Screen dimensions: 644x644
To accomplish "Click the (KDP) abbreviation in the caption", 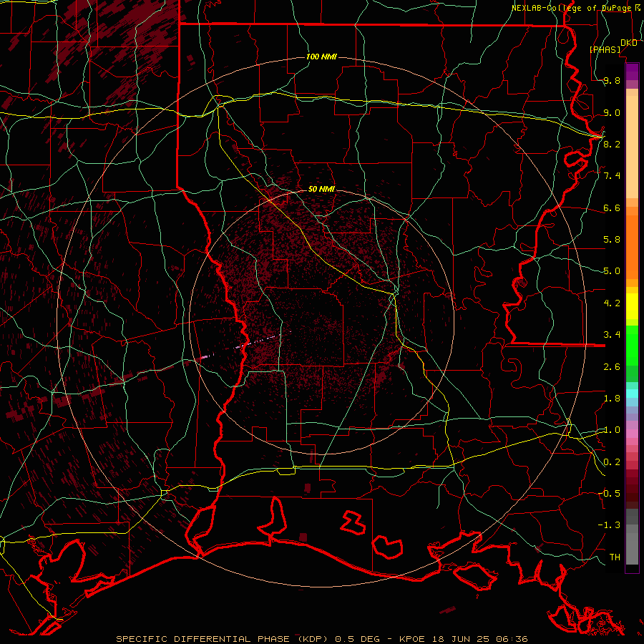I will 312,639.
